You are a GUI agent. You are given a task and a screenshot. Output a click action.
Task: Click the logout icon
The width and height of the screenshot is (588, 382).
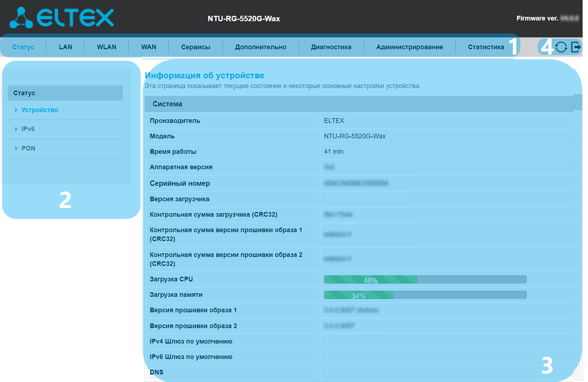click(576, 47)
